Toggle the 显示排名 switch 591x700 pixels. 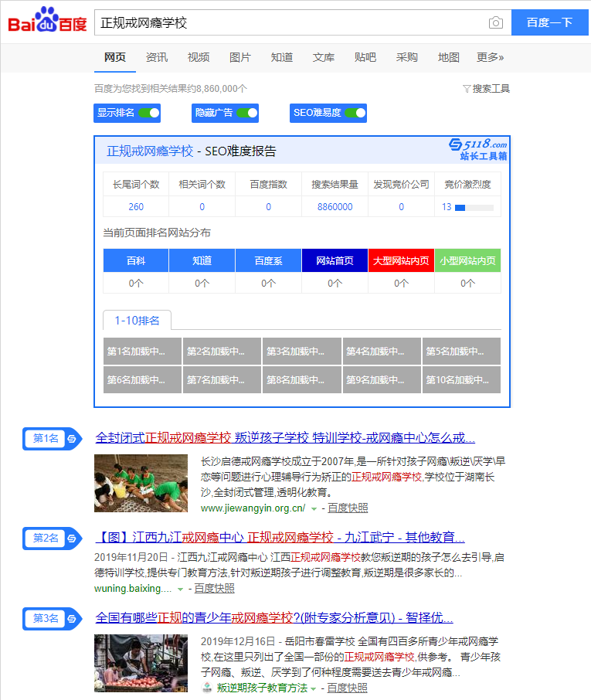(149, 113)
